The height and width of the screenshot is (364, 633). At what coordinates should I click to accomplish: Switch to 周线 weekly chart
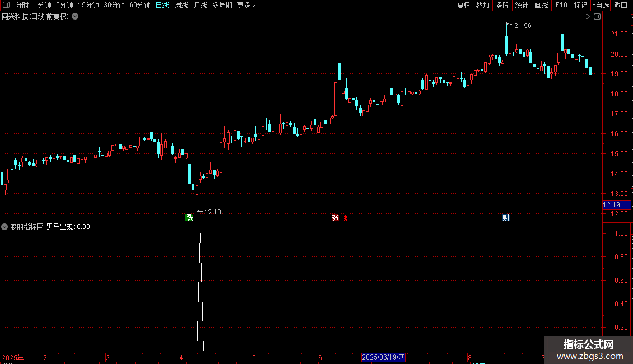(x=181, y=5)
